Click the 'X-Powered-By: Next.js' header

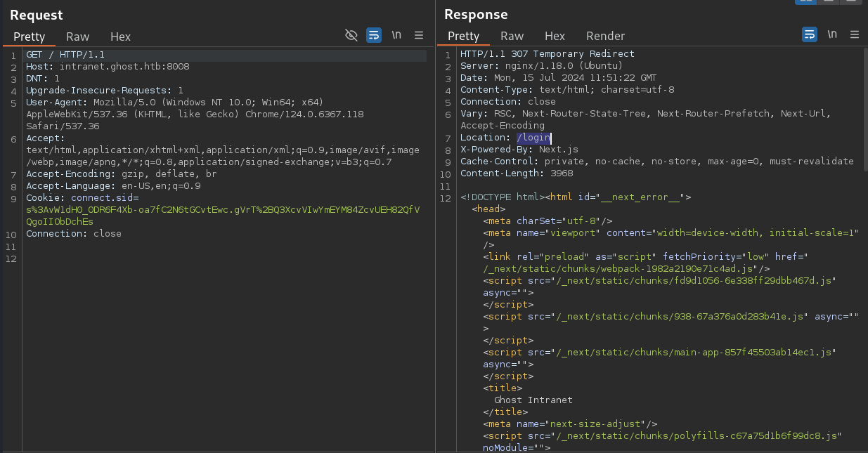(x=519, y=150)
